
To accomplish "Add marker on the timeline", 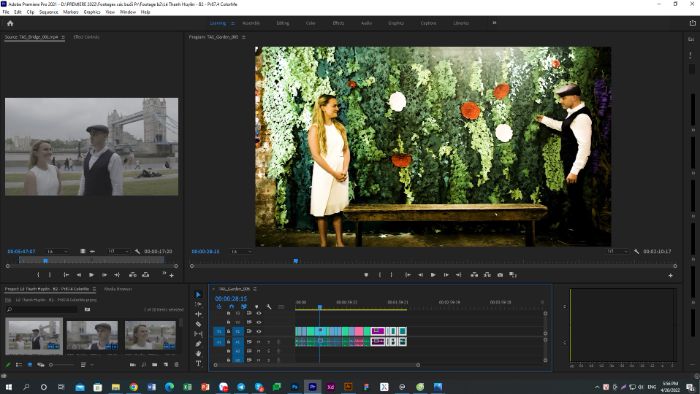I will (256, 307).
